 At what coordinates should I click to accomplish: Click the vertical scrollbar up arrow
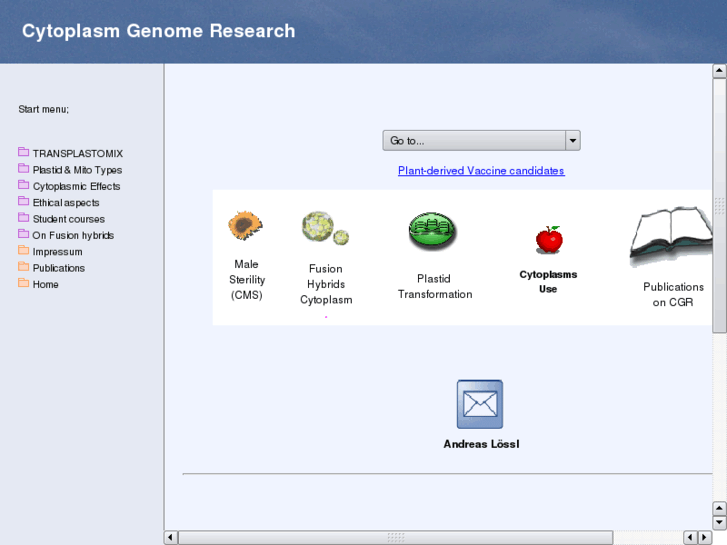point(719,71)
